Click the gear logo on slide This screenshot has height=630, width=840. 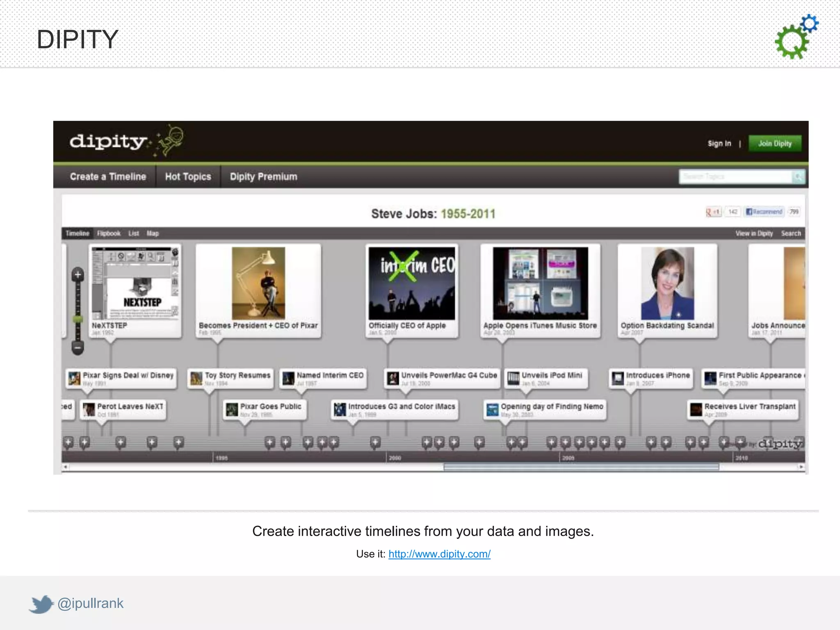pos(797,37)
